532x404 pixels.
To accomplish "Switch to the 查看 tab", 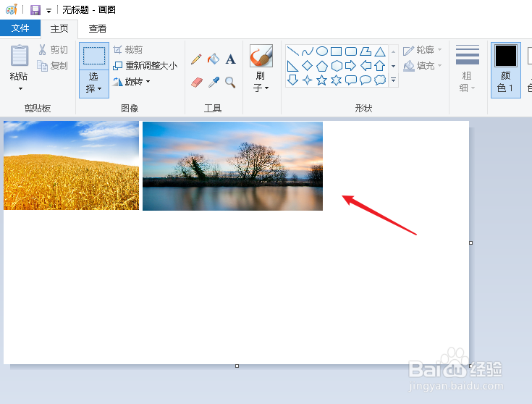I will [98, 29].
